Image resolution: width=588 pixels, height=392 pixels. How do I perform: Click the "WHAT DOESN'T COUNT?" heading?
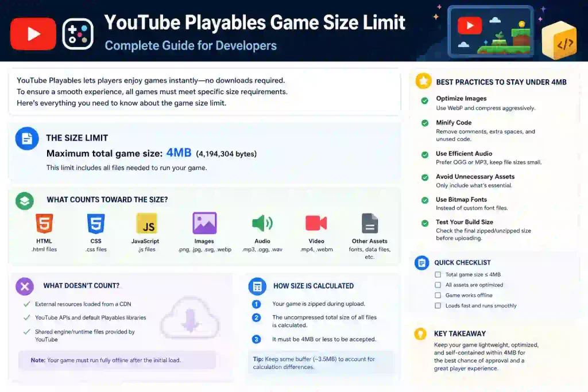[82, 286]
